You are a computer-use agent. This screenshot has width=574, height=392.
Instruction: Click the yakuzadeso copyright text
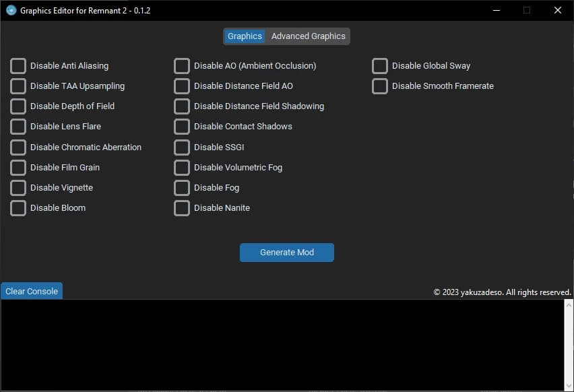[502, 292]
